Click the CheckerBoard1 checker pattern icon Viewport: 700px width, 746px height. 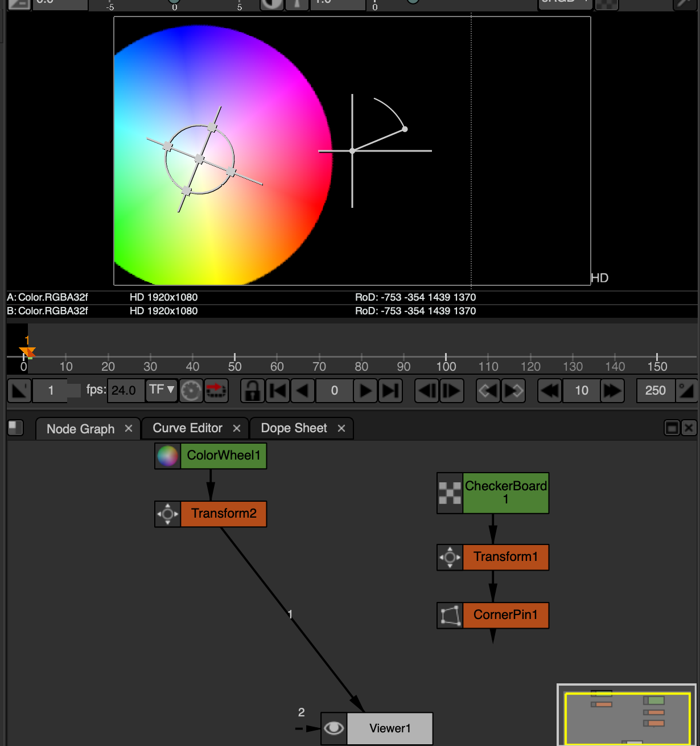450,493
